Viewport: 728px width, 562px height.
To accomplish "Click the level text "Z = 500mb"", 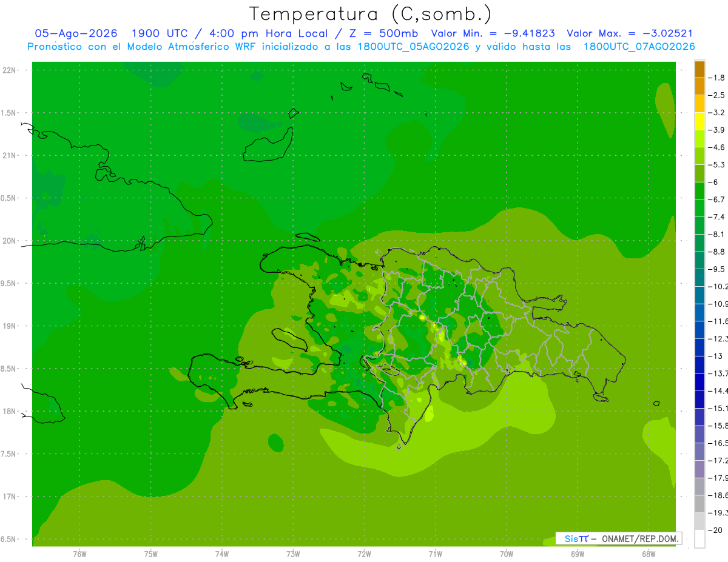I will [383, 33].
